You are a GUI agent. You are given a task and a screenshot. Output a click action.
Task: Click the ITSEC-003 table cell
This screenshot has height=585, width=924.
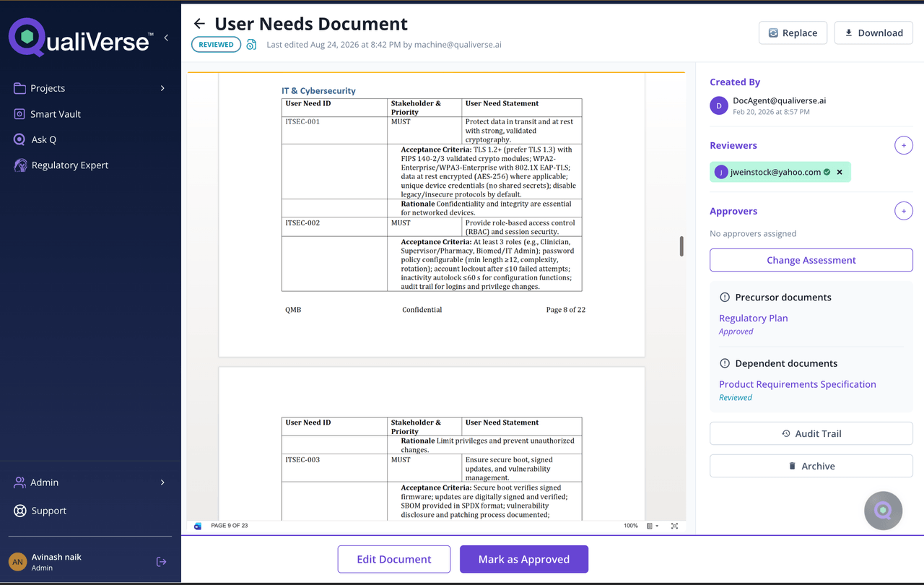(x=334, y=468)
